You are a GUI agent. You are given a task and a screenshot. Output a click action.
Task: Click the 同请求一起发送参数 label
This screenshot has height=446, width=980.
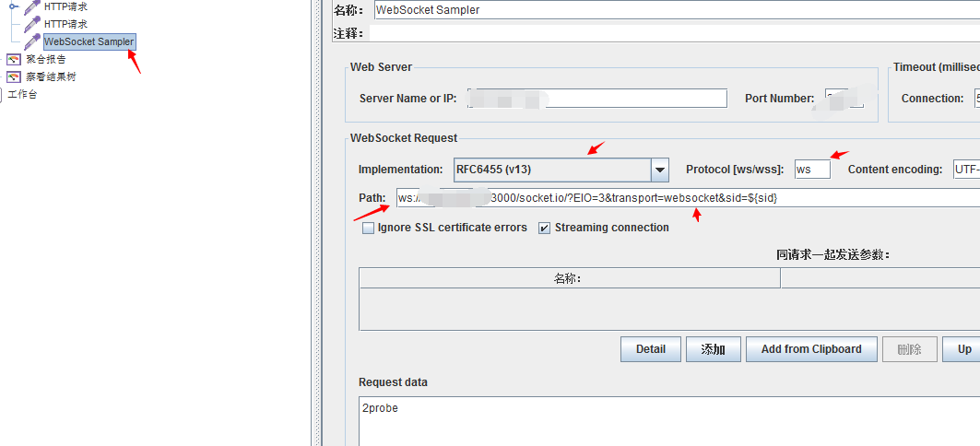point(833,255)
